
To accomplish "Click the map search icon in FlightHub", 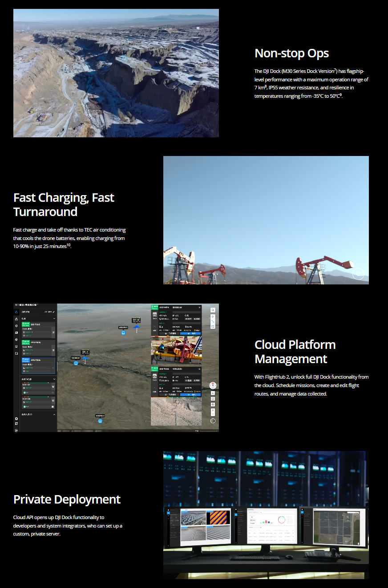I will [213, 310].
